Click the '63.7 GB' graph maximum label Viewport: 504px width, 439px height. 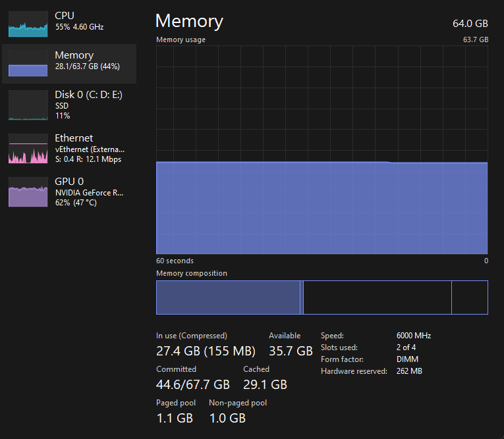(476, 39)
